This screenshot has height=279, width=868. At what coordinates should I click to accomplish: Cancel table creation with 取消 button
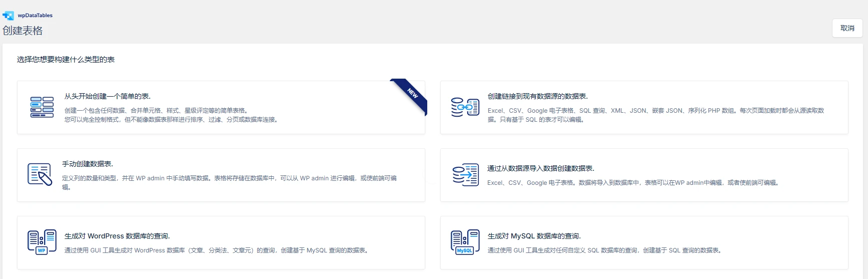coord(847,28)
